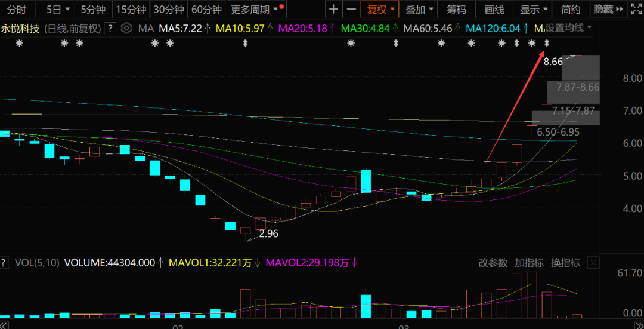644x329 pixels.
Task: Open the 复权 dropdown
Action: [380, 9]
